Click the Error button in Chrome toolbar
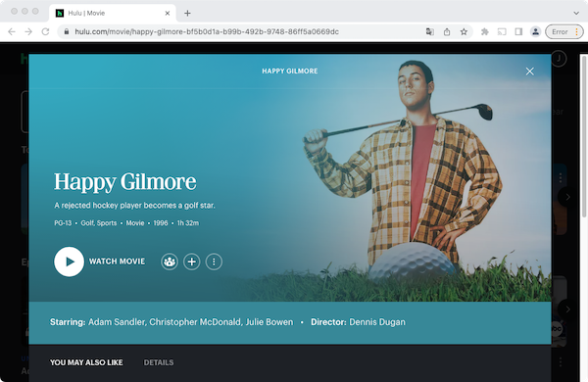Viewport: 588px width, 382px height. [564, 32]
